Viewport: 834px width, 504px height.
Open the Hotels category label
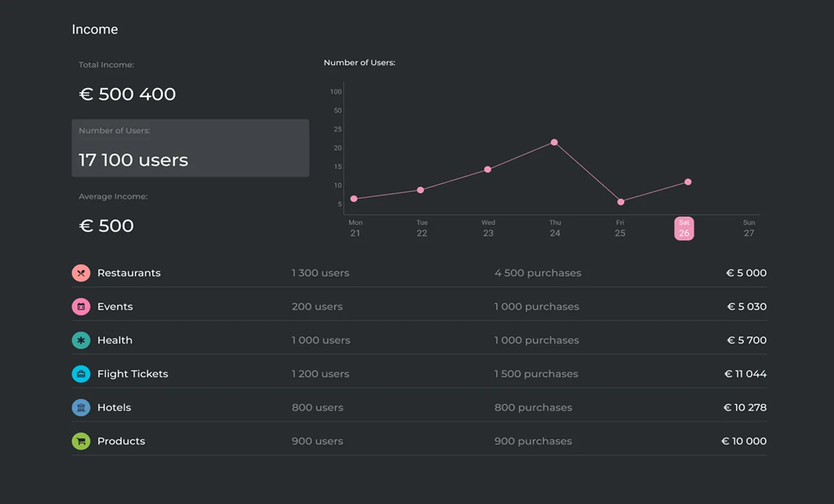pyautogui.click(x=114, y=408)
